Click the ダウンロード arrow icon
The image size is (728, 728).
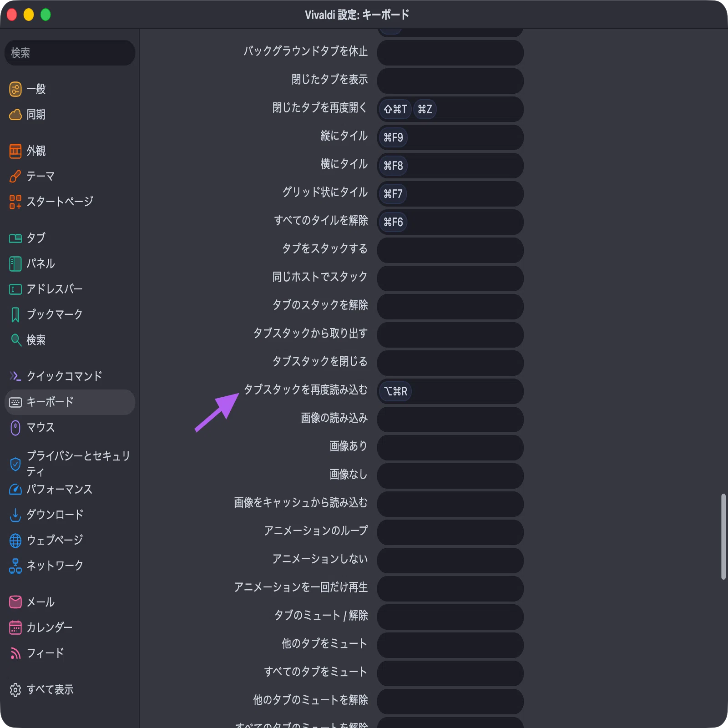click(x=15, y=515)
